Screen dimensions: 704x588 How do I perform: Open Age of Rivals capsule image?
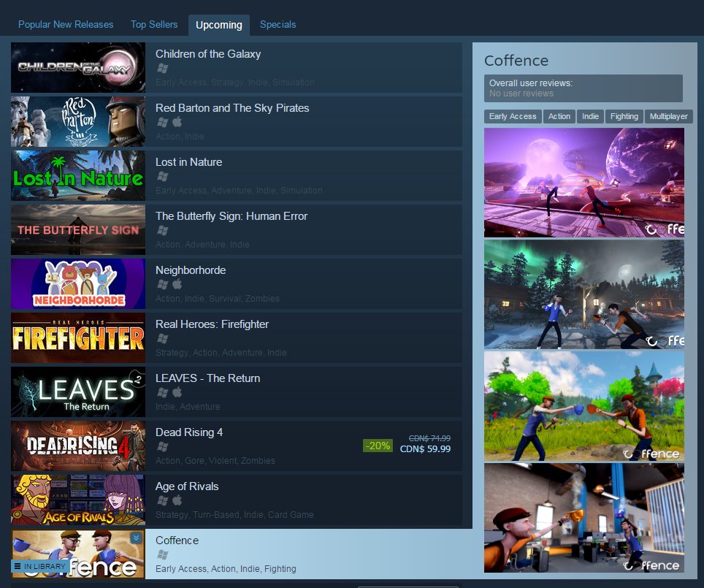point(78,500)
